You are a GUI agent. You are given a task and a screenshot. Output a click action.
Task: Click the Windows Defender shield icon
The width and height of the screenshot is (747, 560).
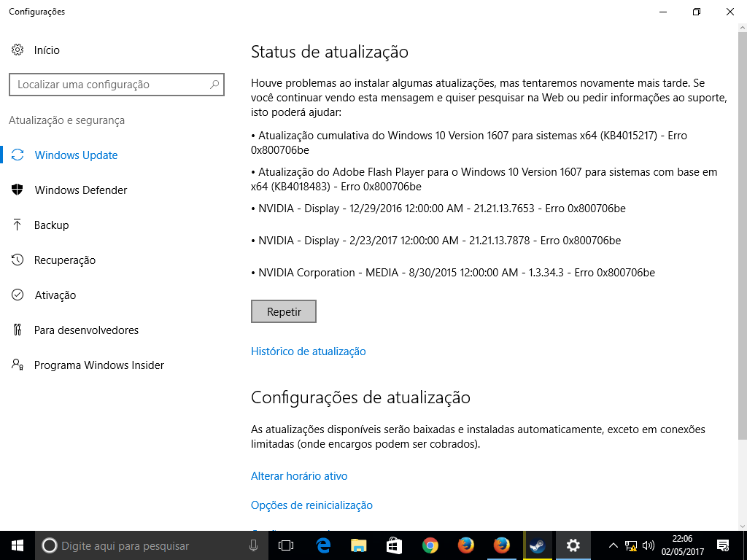[18, 190]
